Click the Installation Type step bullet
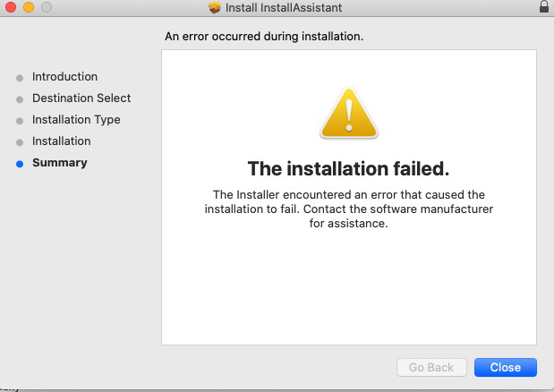 [x=20, y=121]
